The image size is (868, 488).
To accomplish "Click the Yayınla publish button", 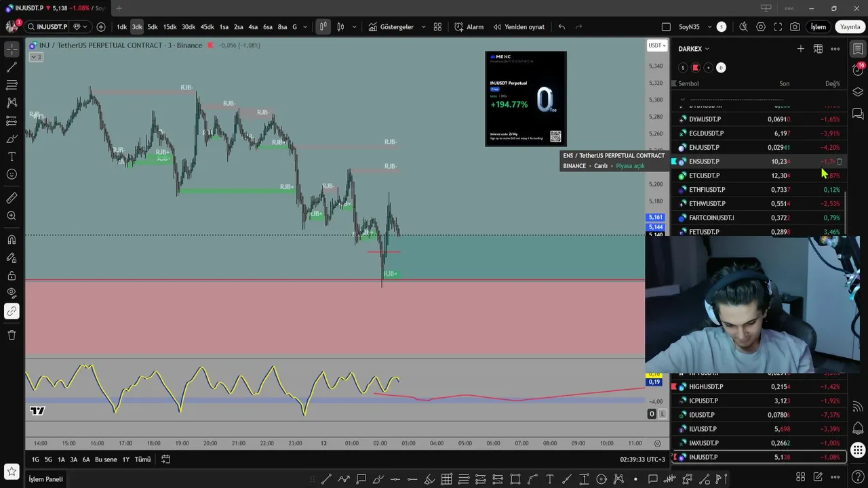I will click(850, 27).
